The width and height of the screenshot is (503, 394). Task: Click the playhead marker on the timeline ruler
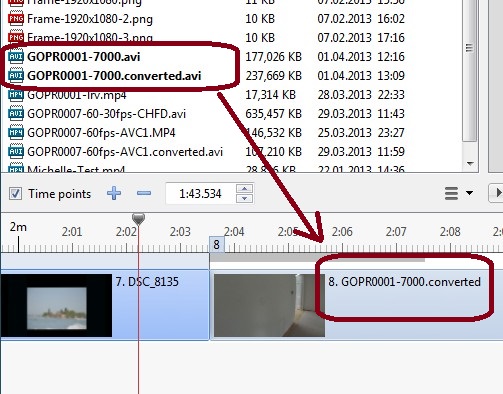[x=138, y=219]
